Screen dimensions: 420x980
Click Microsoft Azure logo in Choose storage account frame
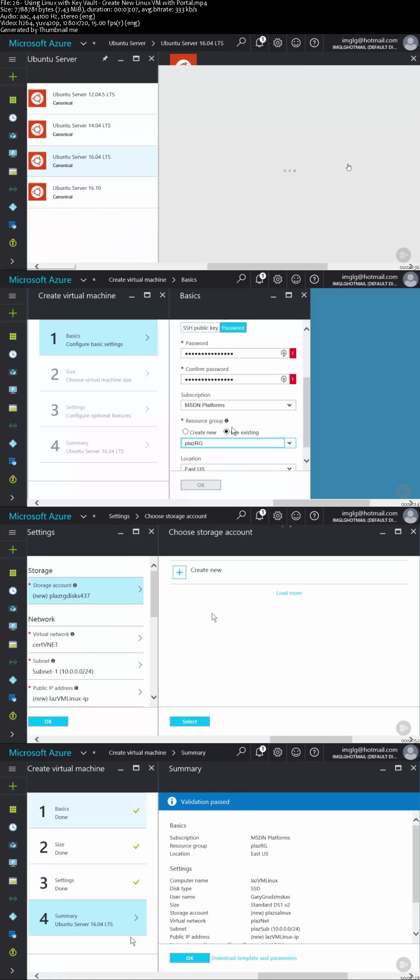click(x=40, y=516)
